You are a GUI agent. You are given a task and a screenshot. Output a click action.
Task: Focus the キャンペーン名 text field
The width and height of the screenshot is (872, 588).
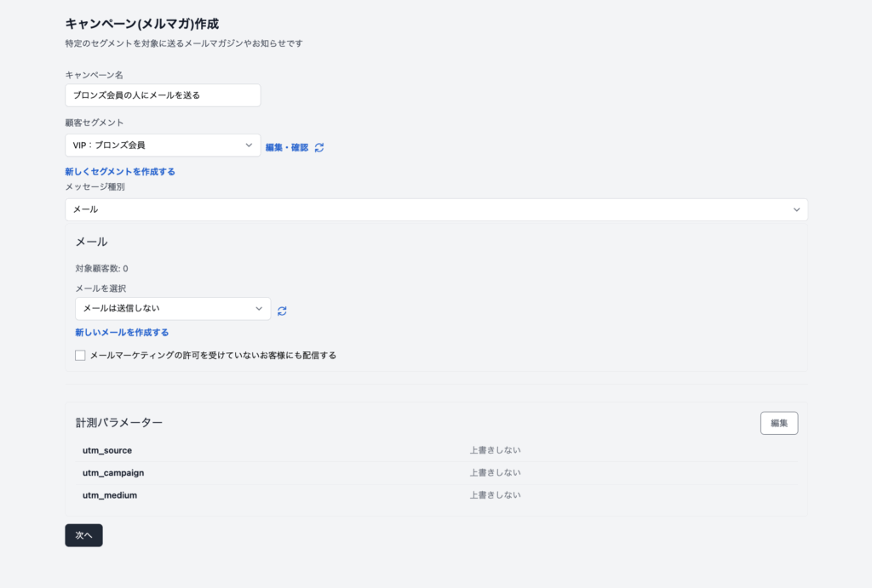(163, 95)
